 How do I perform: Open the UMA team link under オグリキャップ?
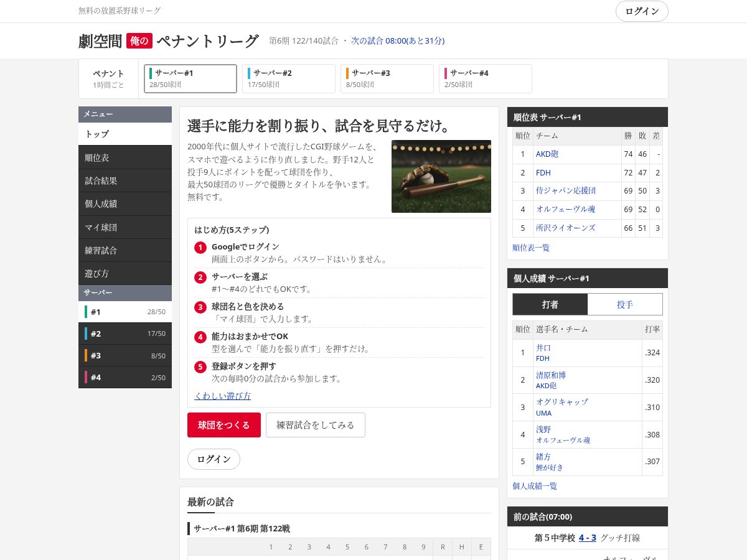tap(543, 413)
